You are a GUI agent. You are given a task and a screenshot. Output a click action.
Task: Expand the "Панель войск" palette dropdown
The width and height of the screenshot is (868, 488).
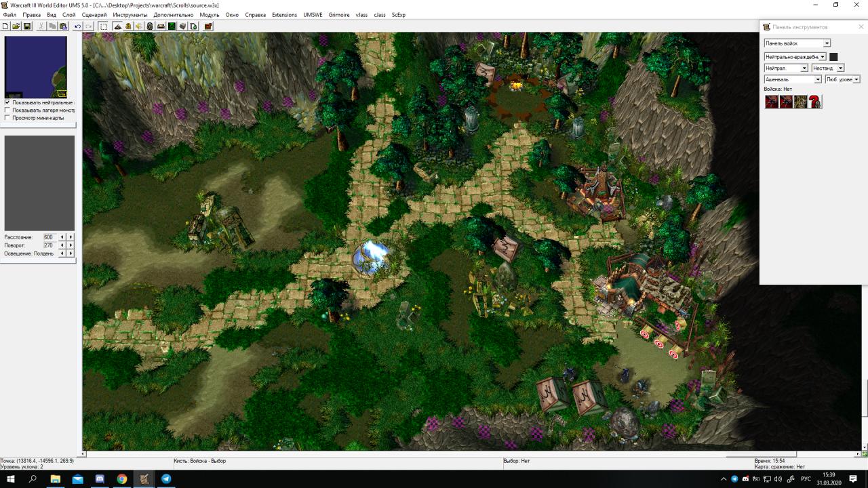827,43
